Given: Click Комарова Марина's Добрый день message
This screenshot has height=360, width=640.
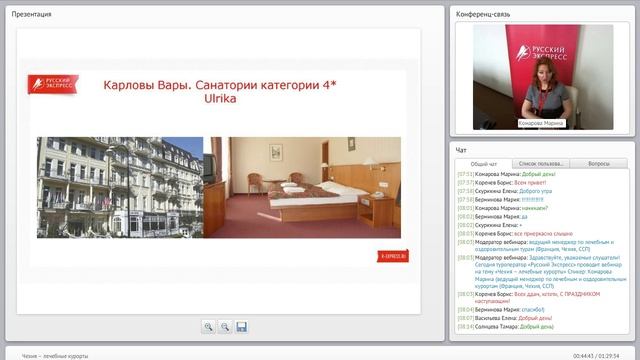Looking at the screenshot, I should [507, 174].
